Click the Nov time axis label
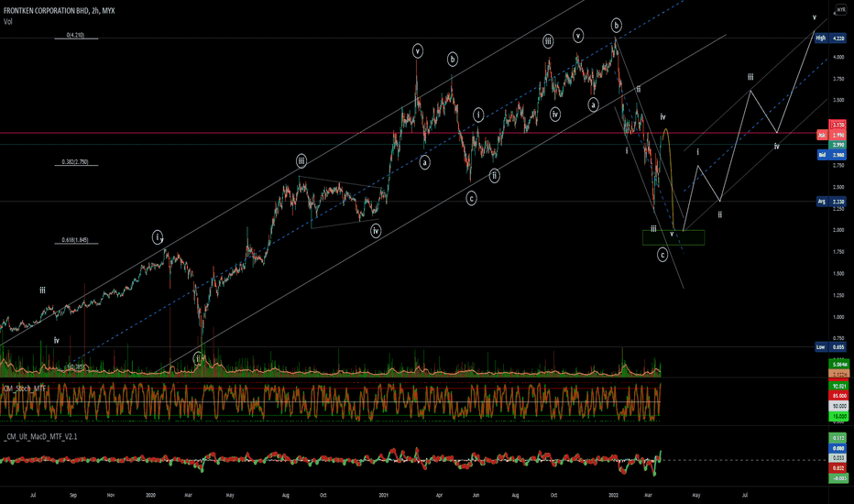 [x=111, y=495]
